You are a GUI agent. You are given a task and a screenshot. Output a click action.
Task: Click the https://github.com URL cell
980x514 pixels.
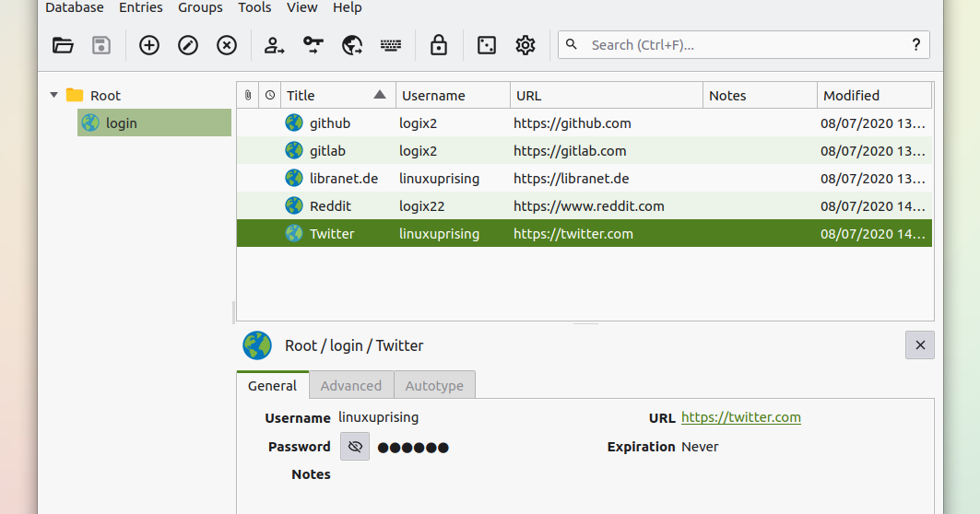(x=573, y=123)
